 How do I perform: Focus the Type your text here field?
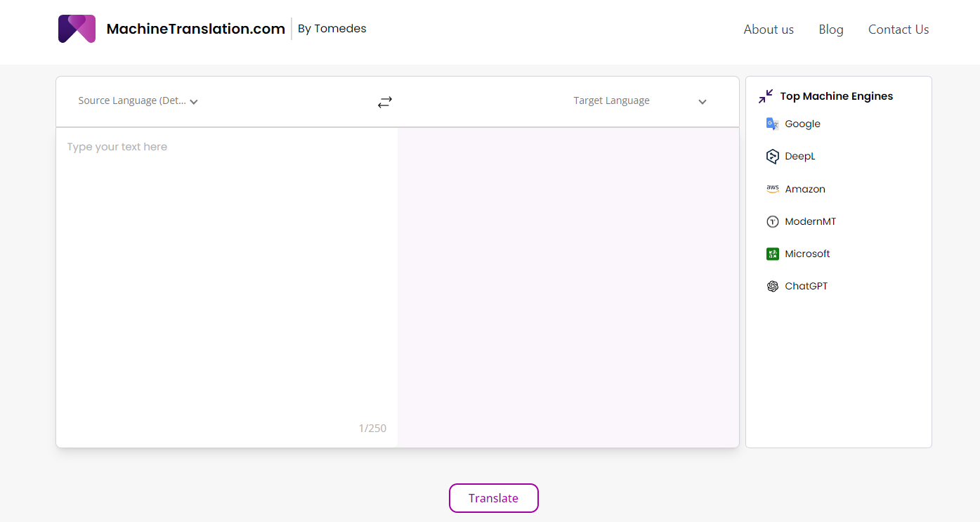(x=227, y=287)
